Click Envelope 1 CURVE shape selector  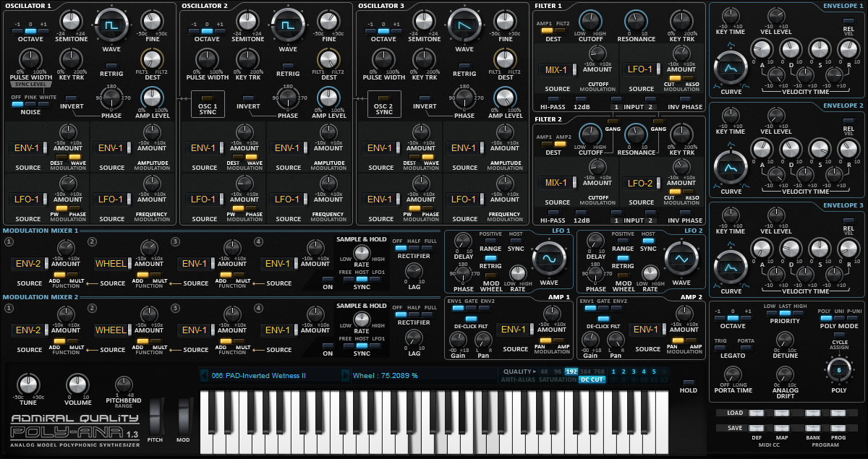tap(731, 69)
